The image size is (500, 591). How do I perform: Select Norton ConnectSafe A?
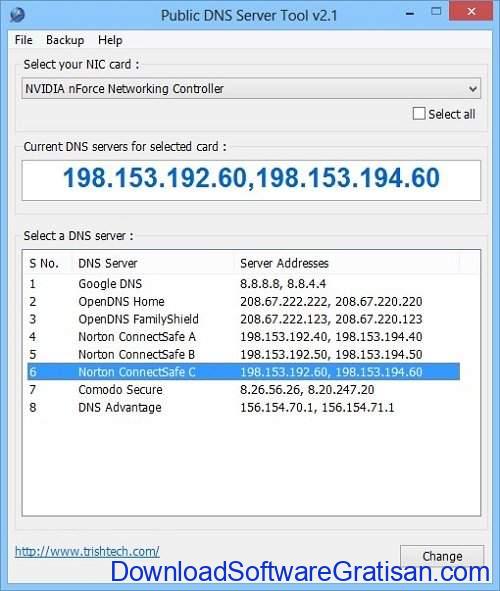tap(243, 337)
